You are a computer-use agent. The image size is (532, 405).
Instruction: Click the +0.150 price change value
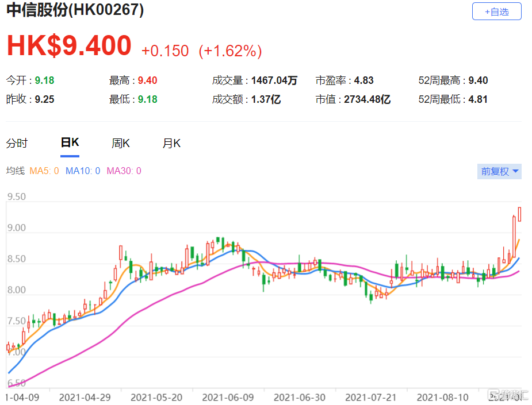(x=165, y=51)
